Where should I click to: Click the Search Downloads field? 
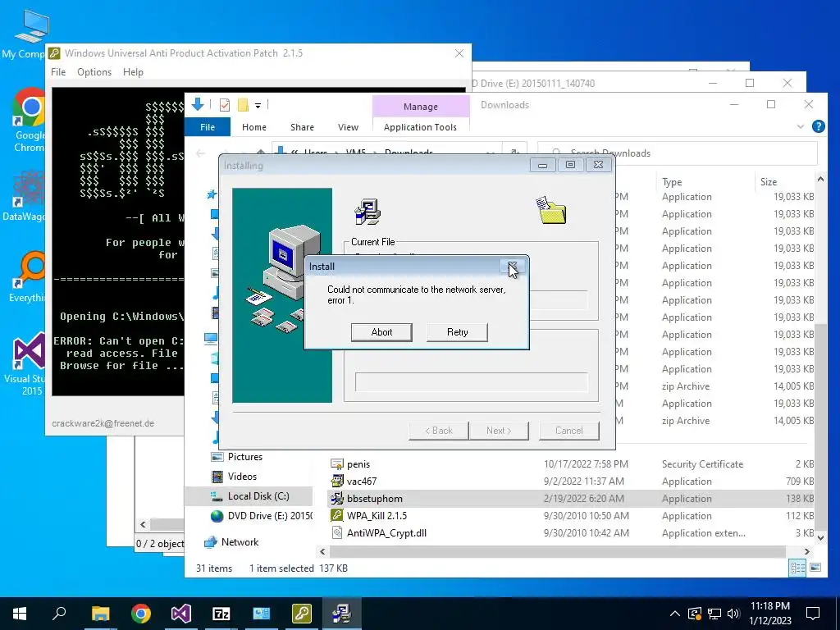click(678, 153)
